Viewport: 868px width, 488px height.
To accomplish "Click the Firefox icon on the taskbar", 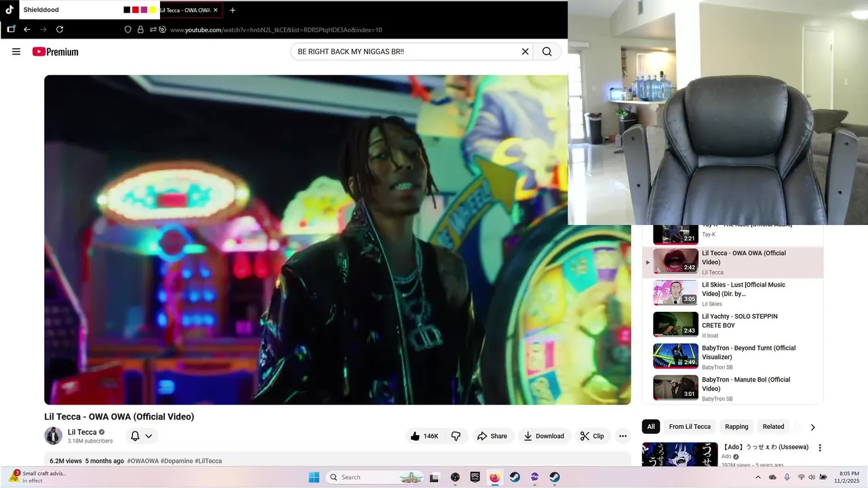I will click(x=495, y=477).
